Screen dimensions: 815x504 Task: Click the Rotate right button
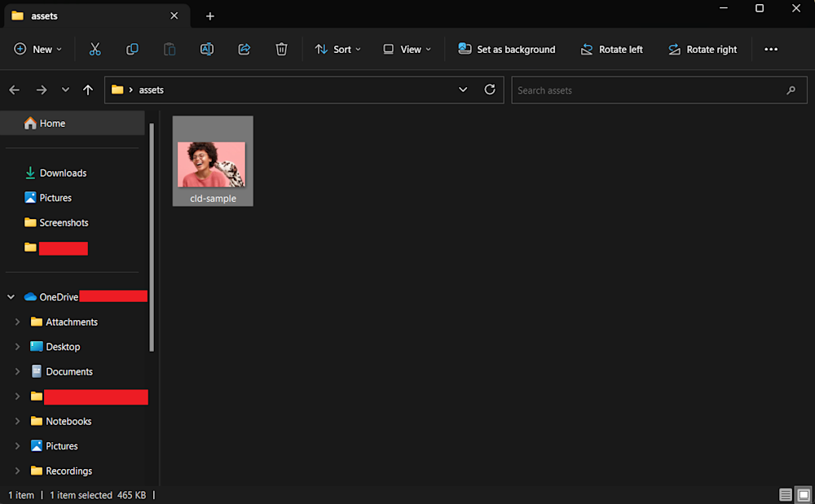702,50
